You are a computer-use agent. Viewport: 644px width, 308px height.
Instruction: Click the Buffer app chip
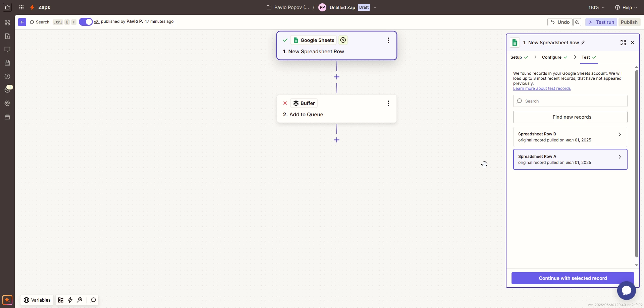(x=304, y=103)
